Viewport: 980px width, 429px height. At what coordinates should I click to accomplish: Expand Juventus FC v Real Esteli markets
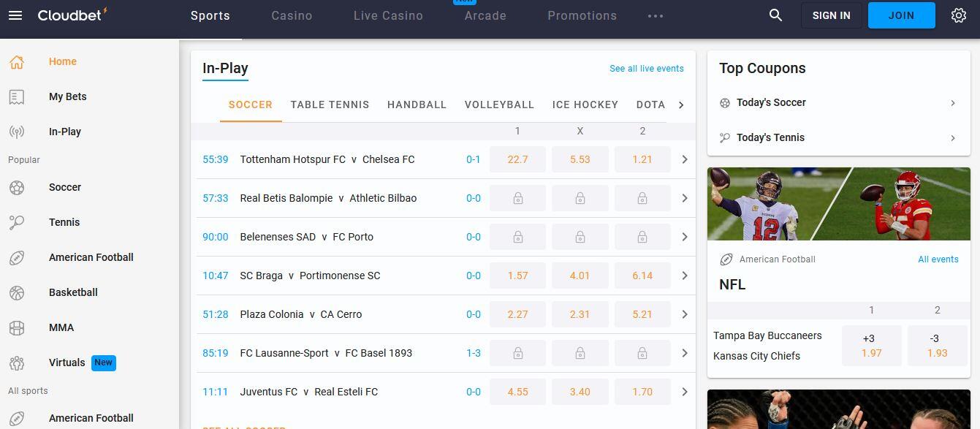pyautogui.click(x=685, y=392)
